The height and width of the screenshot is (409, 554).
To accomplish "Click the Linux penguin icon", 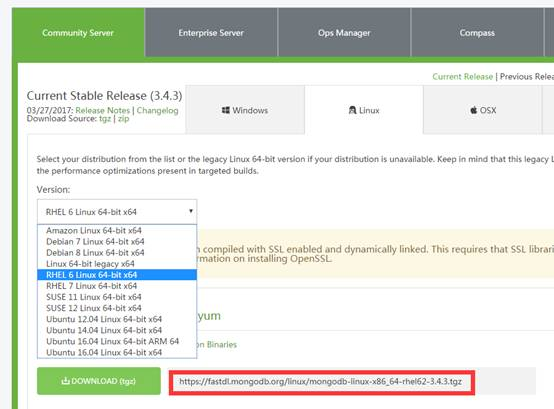I will (352, 110).
